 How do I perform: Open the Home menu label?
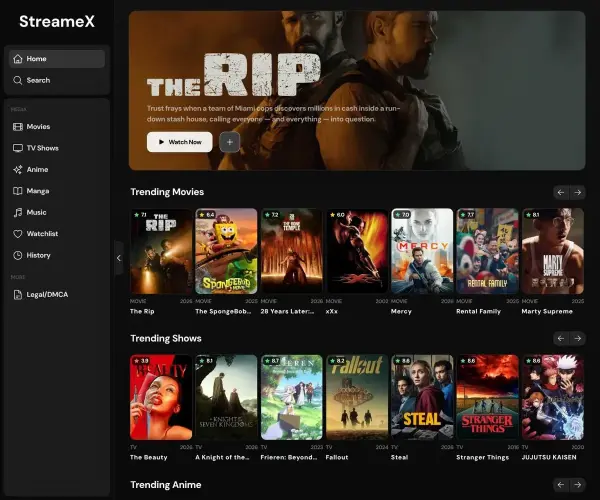36,59
